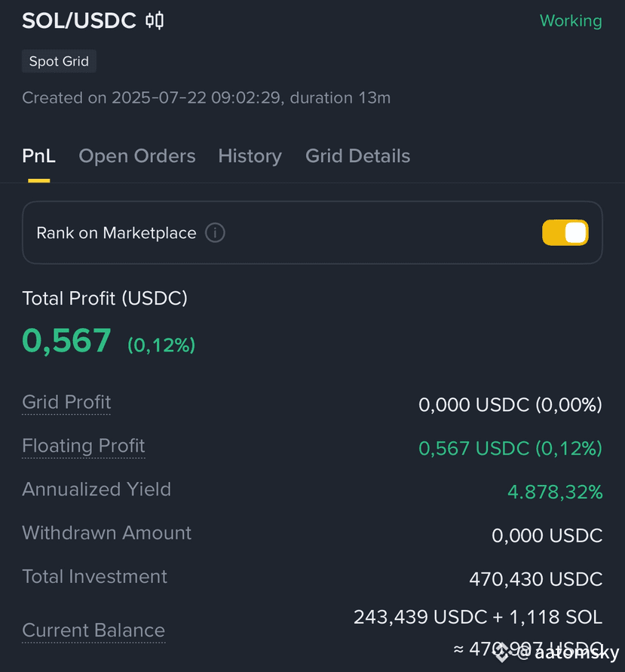Viewport: 625px width, 672px height.
Task: Click the info icon beside Rank on Marketplace
Action: pyautogui.click(x=215, y=233)
